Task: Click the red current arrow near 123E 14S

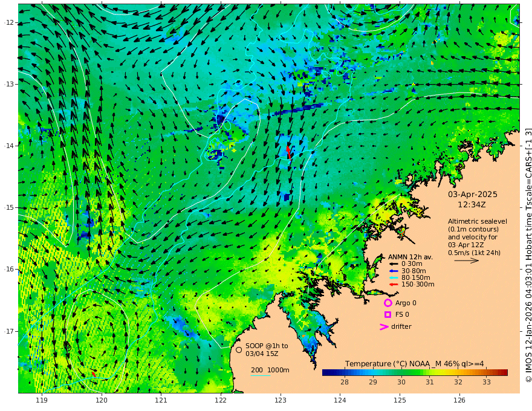Action: [288, 152]
